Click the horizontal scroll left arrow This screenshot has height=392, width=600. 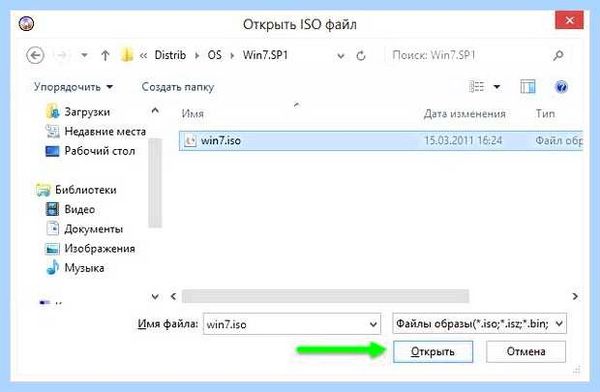173,296
